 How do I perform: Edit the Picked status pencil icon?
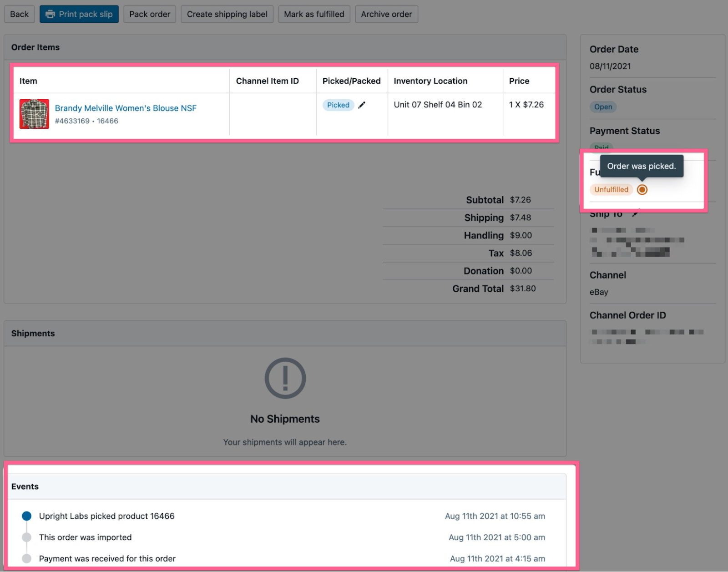click(362, 105)
